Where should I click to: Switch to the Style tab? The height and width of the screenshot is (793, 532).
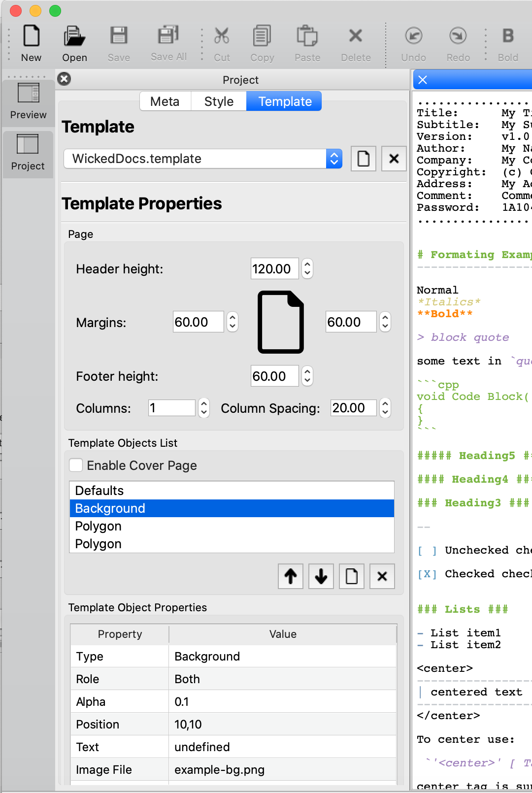[219, 101]
